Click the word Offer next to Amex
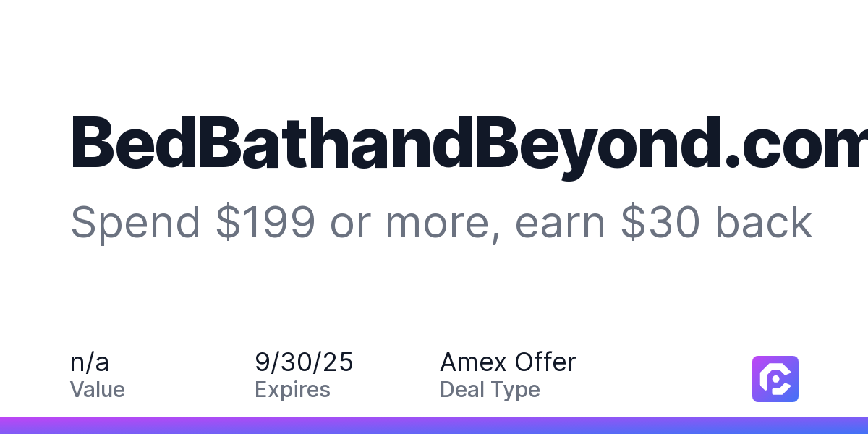Viewport: 868px width, 434px height. (545, 362)
